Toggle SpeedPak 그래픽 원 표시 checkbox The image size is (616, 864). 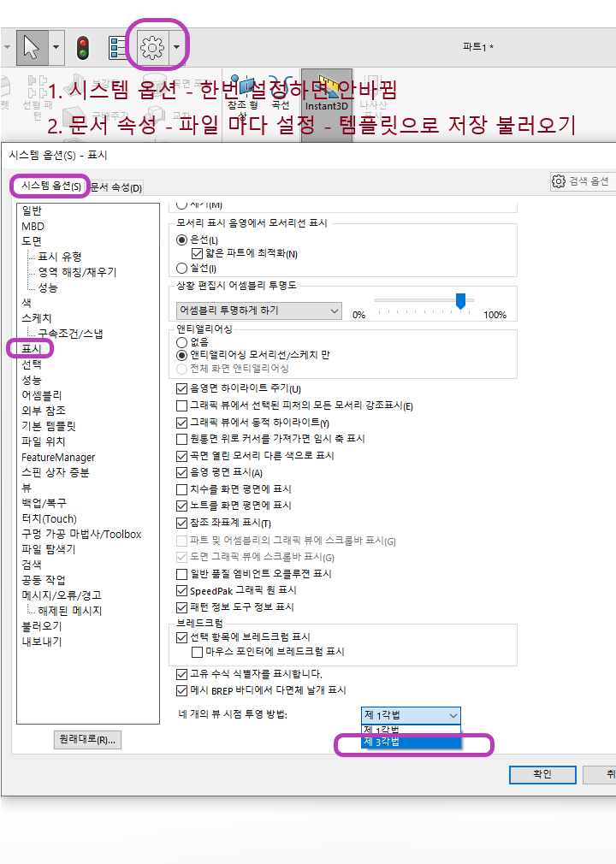(182, 591)
